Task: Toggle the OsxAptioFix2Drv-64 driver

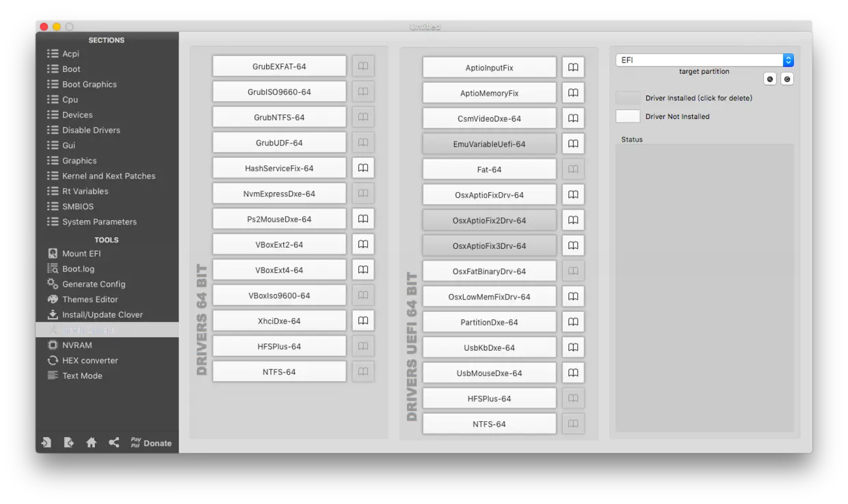Action: pyautogui.click(x=489, y=220)
